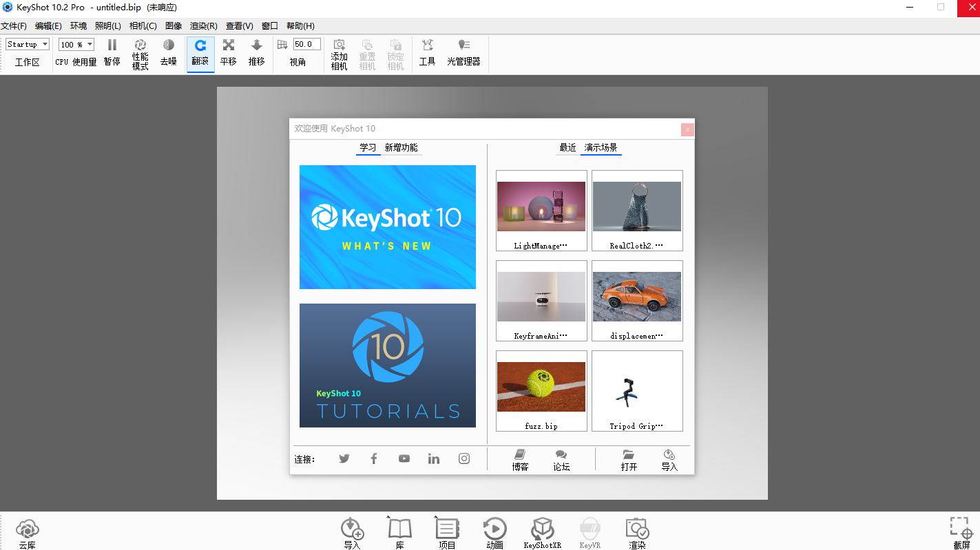The height and width of the screenshot is (550, 980).
Task: Open the Render menu in menu bar
Action: click(203, 26)
